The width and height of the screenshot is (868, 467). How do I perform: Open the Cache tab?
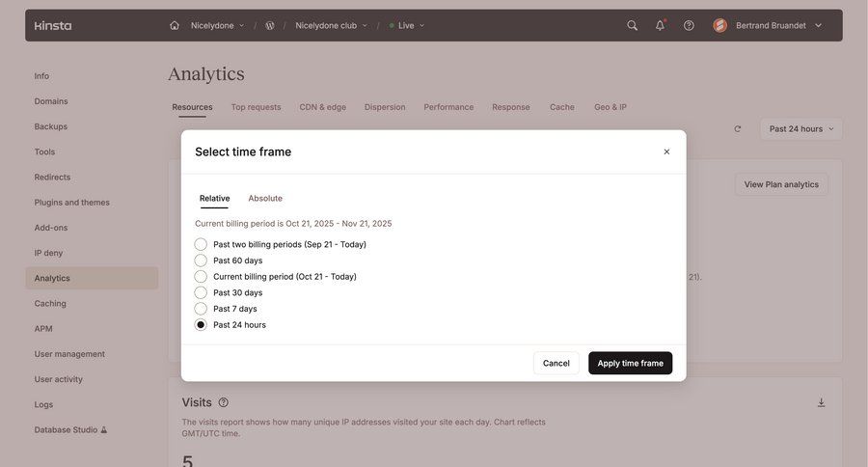(562, 107)
